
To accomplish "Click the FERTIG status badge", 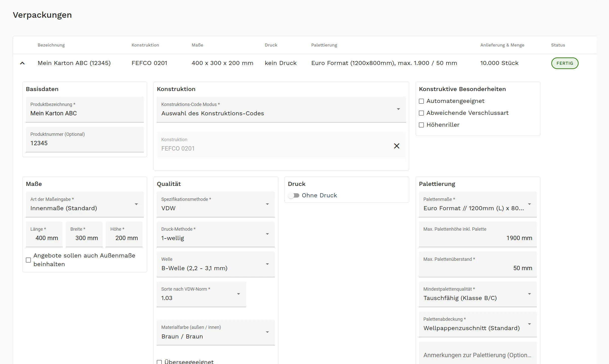I will (565, 63).
